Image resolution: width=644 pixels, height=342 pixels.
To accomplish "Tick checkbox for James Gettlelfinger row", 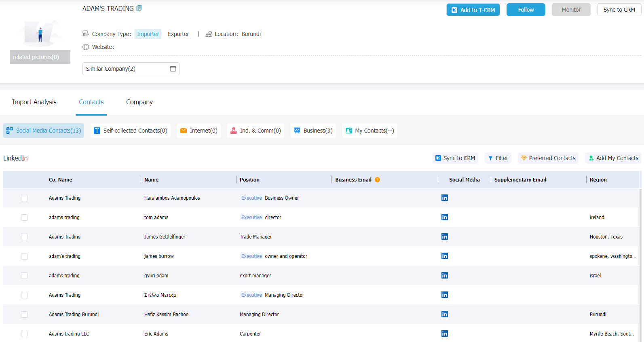I will point(24,237).
